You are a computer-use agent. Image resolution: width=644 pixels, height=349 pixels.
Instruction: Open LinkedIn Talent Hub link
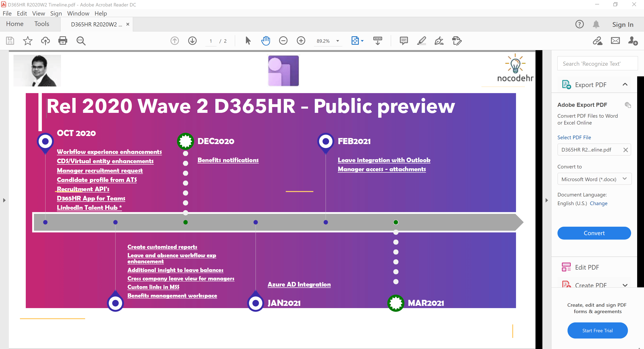[x=89, y=208]
